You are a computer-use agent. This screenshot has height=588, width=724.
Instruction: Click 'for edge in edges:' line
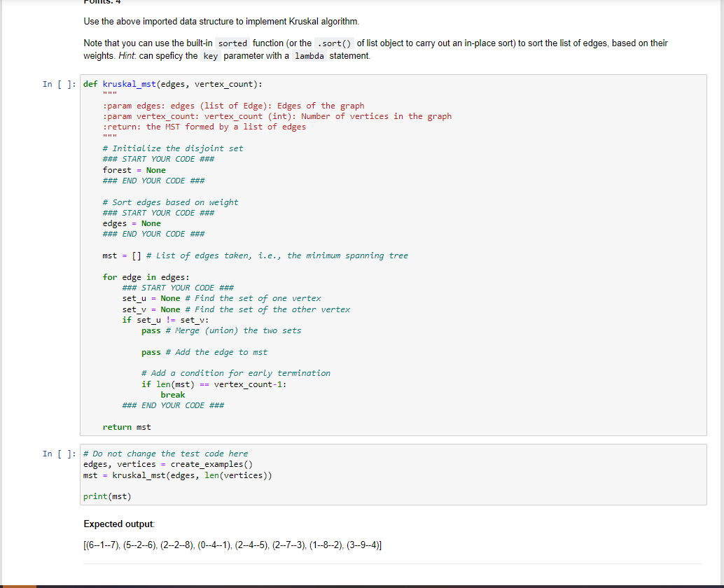click(x=146, y=277)
